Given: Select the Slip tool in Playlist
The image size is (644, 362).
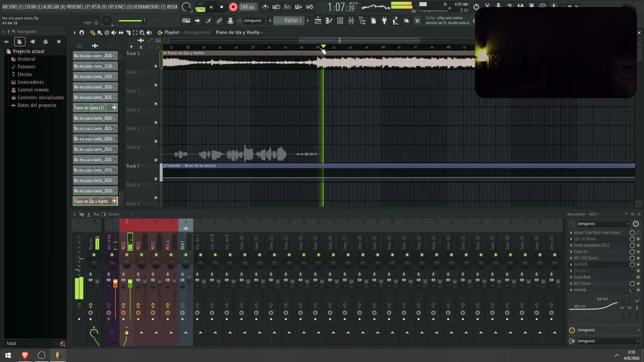Looking at the screenshot, I should pos(121,33).
